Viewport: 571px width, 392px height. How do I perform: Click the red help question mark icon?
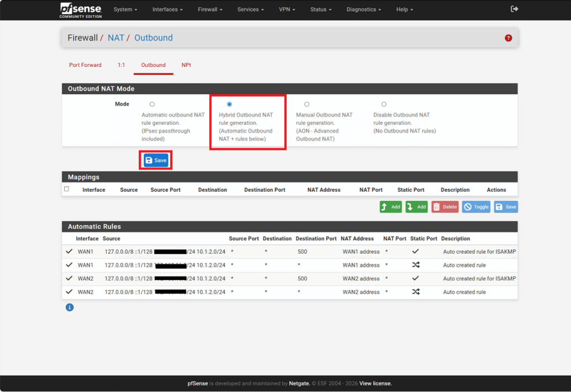point(508,38)
